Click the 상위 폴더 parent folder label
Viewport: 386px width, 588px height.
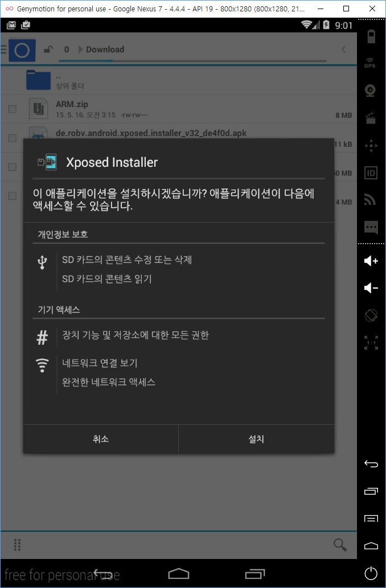[70, 87]
